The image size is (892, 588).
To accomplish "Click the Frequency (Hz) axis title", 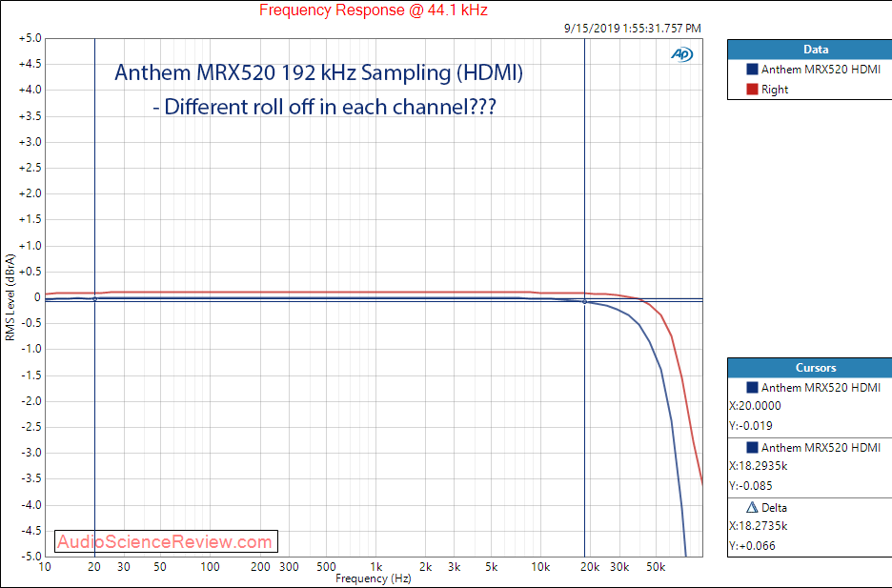I will point(374,578).
